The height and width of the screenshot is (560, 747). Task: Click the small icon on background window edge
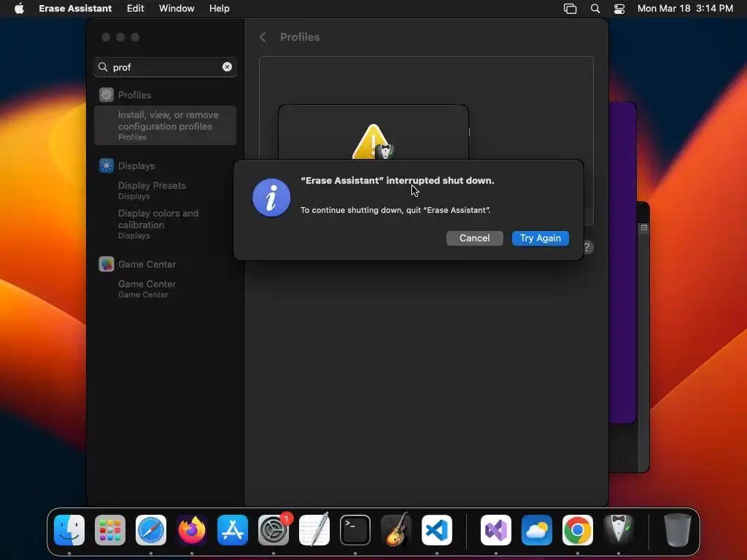point(644,228)
